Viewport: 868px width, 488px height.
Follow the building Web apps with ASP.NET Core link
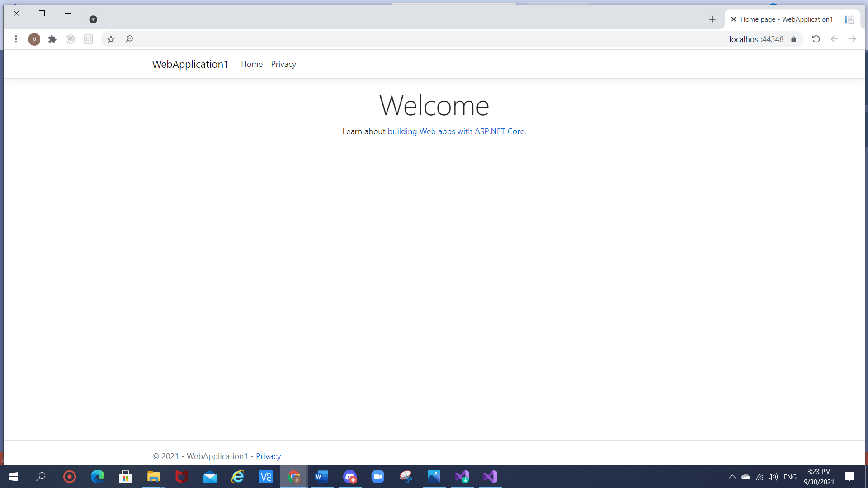coord(456,131)
